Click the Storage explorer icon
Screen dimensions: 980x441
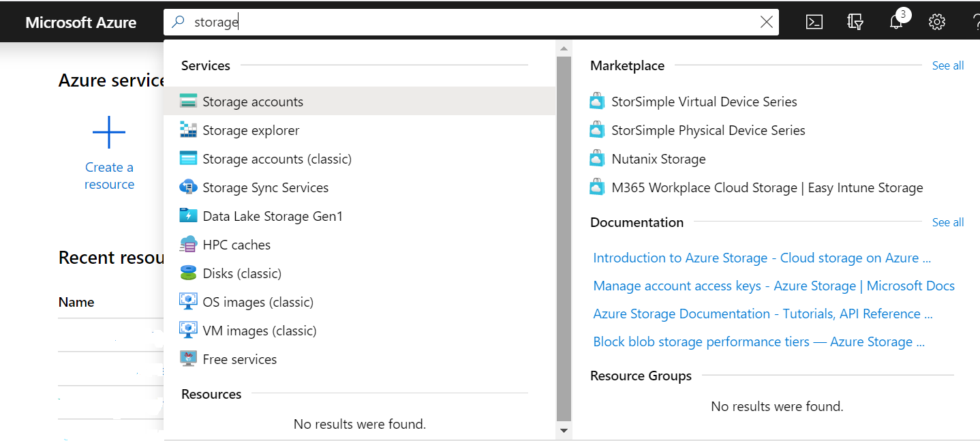188,130
